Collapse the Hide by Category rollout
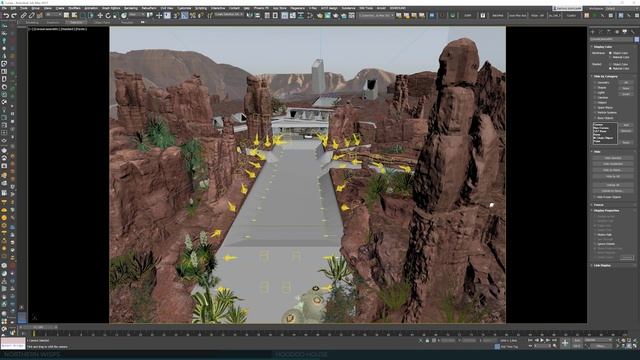Screen dimensions: 640x360 click(x=612, y=76)
